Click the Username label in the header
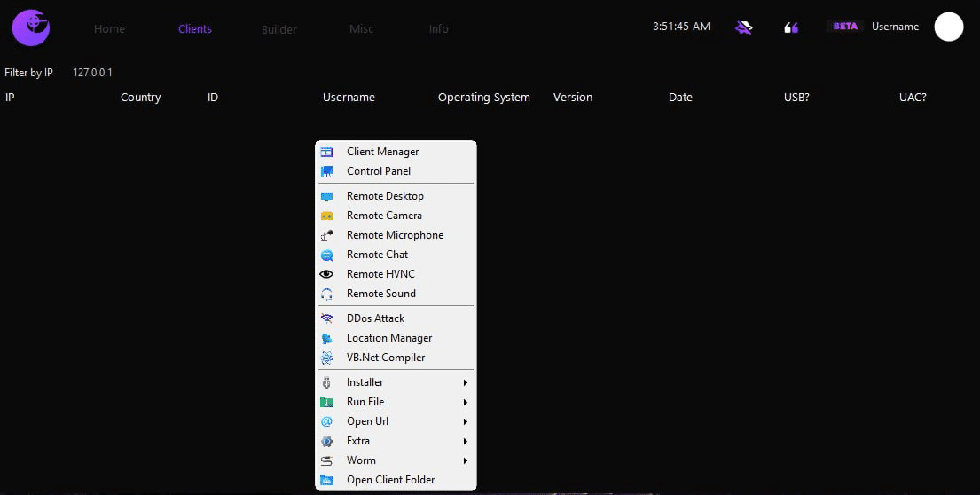The image size is (980, 495). pyautogui.click(x=895, y=27)
